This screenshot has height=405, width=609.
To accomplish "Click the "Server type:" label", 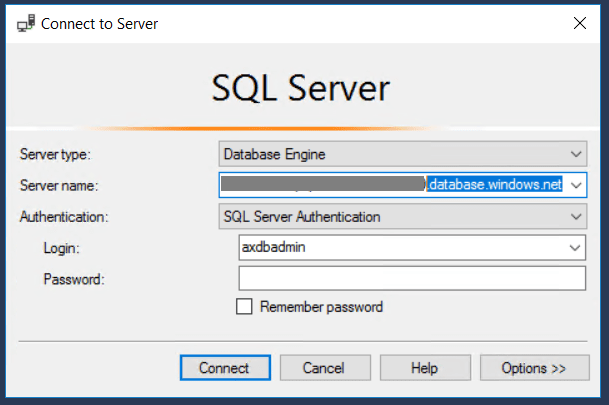I will tap(54, 154).
